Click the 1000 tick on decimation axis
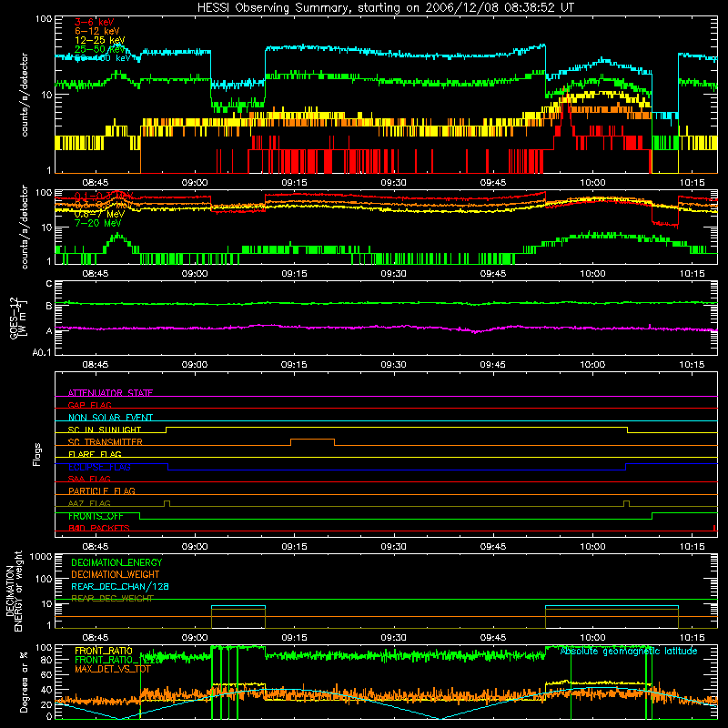This screenshot has width=728, height=728. 41,556
